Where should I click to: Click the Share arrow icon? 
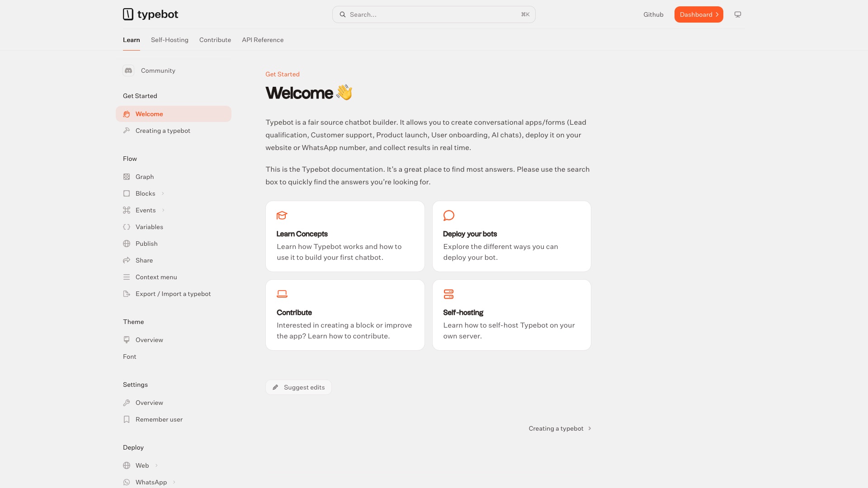(x=127, y=260)
